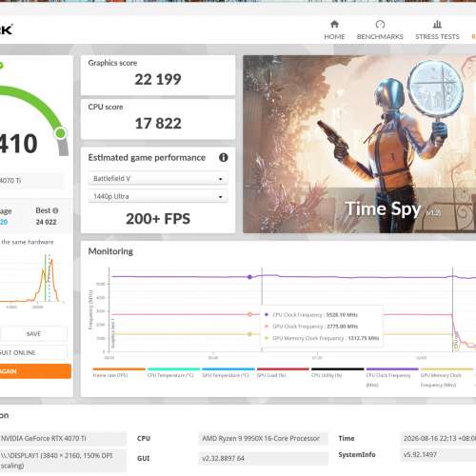Viewport: 476px width, 476px height.
Task: Open the STRESS TESTS bar chart icon
Action: click(437, 24)
